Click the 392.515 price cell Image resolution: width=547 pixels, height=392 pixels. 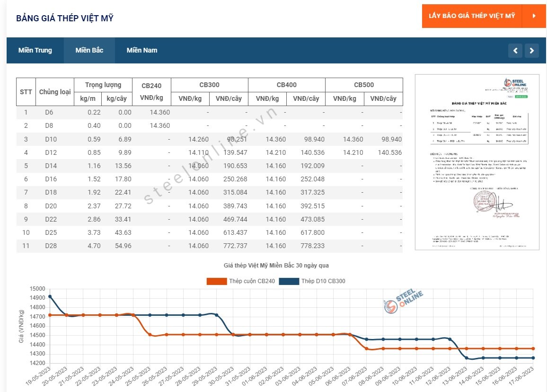pyautogui.click(x=313, y=206)
